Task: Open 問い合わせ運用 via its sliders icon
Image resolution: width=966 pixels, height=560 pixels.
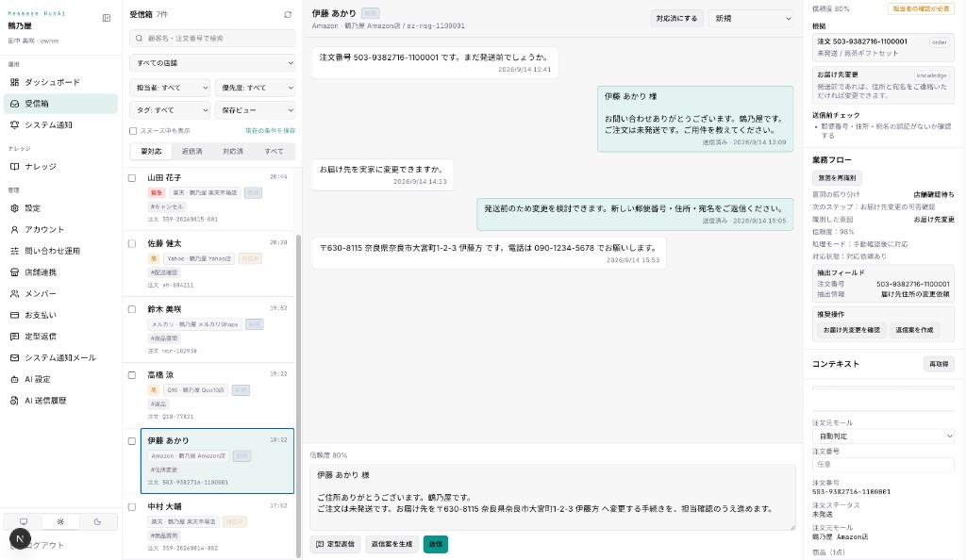Action: pos(15,251)
